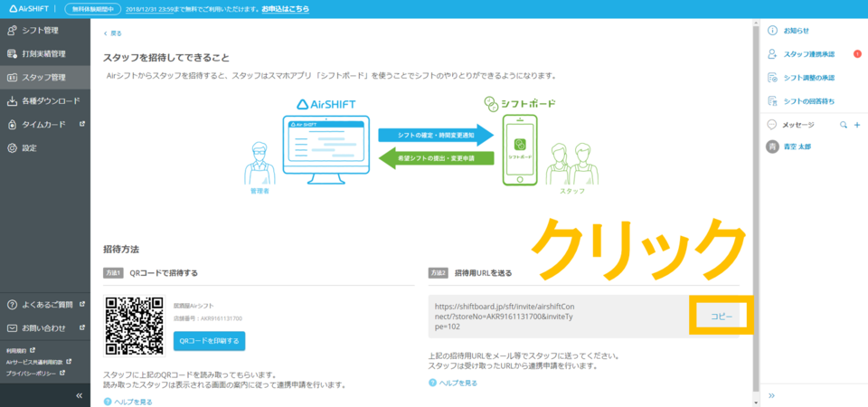Screen dimensions: 868x407
Task: Click the 各種ダウンロード download icon
Action: 13,101
